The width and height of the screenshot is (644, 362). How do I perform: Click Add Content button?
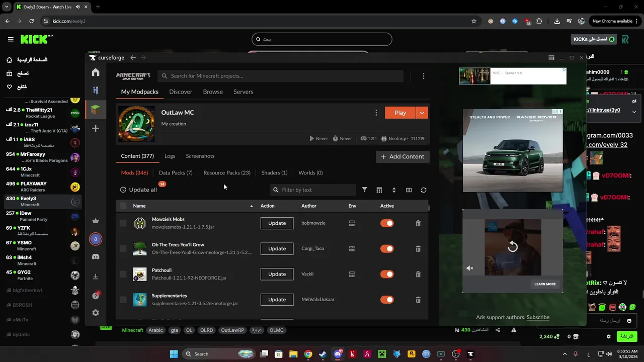pyautogui.click(x=403, y=156)
